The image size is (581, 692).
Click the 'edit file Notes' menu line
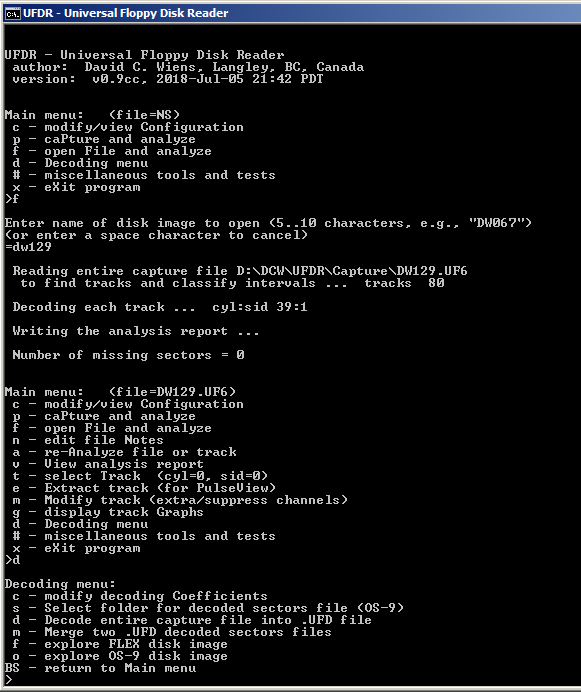coord(88,440)
